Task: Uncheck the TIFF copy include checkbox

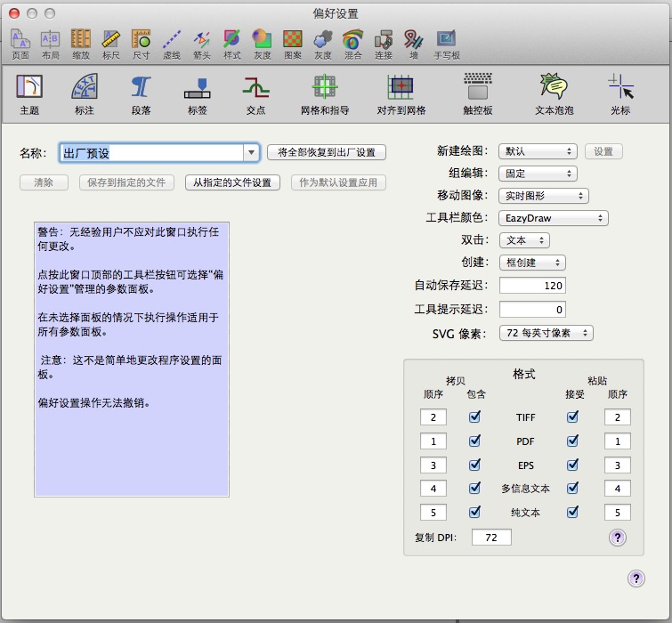Action: [x=474, y=417]
